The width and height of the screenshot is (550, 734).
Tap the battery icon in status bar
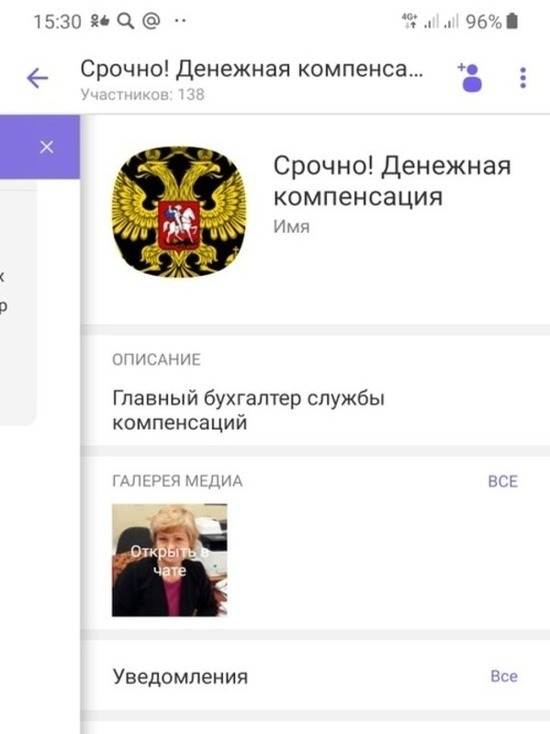click(x=512, y=21)
